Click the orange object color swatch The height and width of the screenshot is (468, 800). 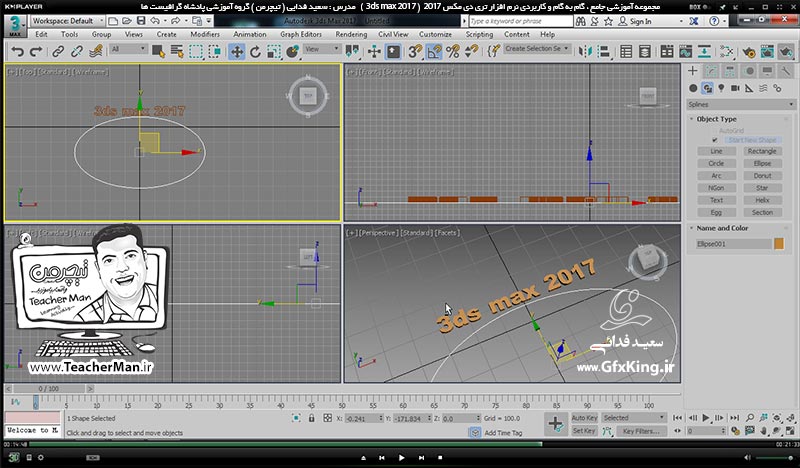(779, 244)
